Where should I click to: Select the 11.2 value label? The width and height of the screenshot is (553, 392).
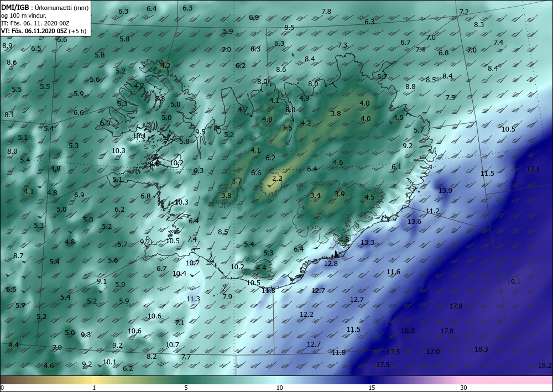[433, 211]
